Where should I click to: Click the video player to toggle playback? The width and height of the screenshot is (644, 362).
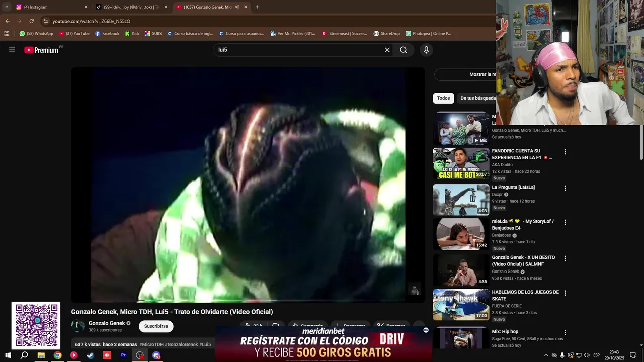click(248, 185)
